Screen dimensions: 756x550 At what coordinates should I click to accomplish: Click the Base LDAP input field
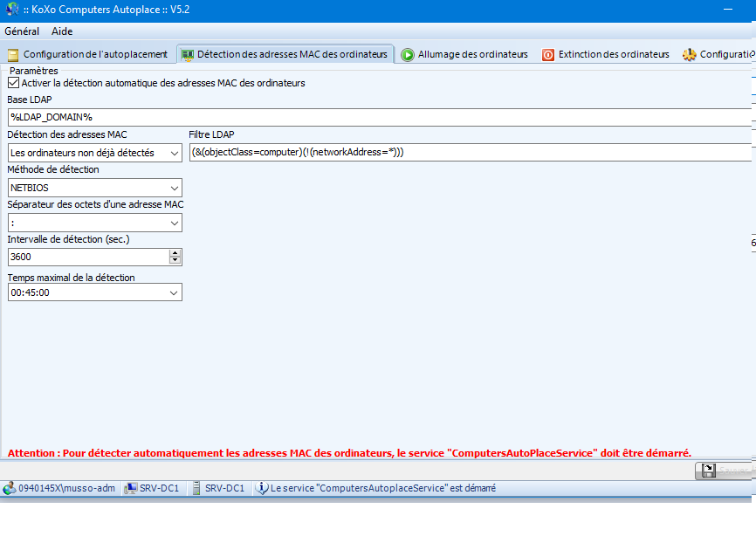[x=380, y=118]
